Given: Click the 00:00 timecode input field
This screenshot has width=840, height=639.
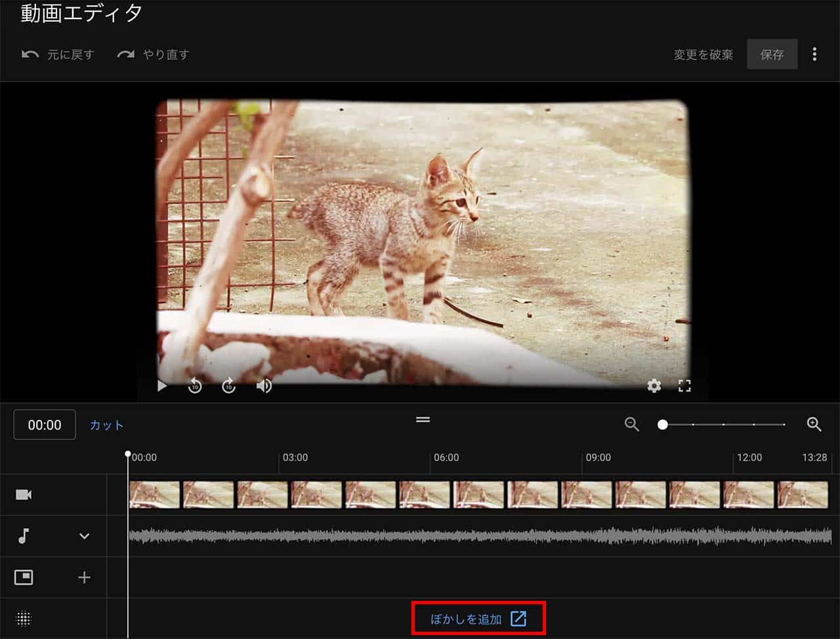Looking at the screenshot, I should (x=45, y=425).
